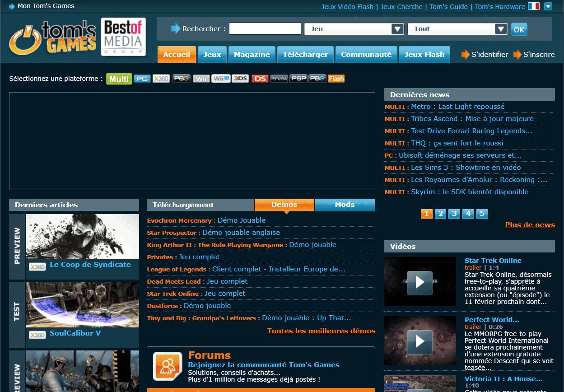Switch to the Mods download tab
Image resolution: width=564 pixels, height=392 pixels.
click(345, 205)
